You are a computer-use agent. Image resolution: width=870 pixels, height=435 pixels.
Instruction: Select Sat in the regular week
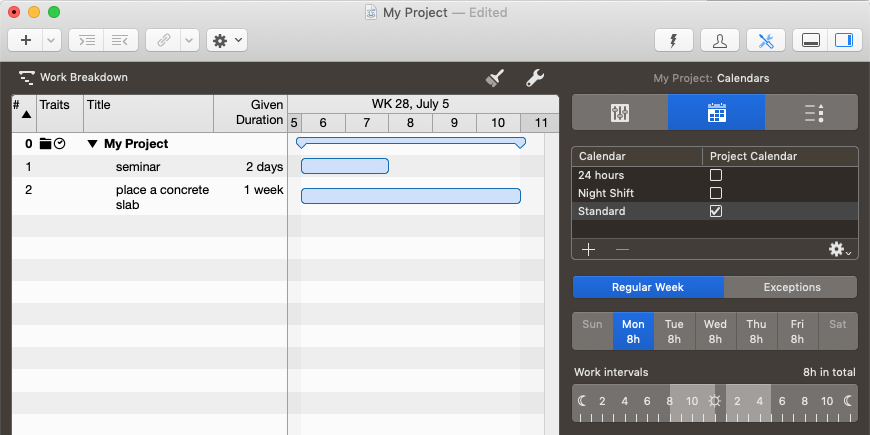tap(838, 331)
